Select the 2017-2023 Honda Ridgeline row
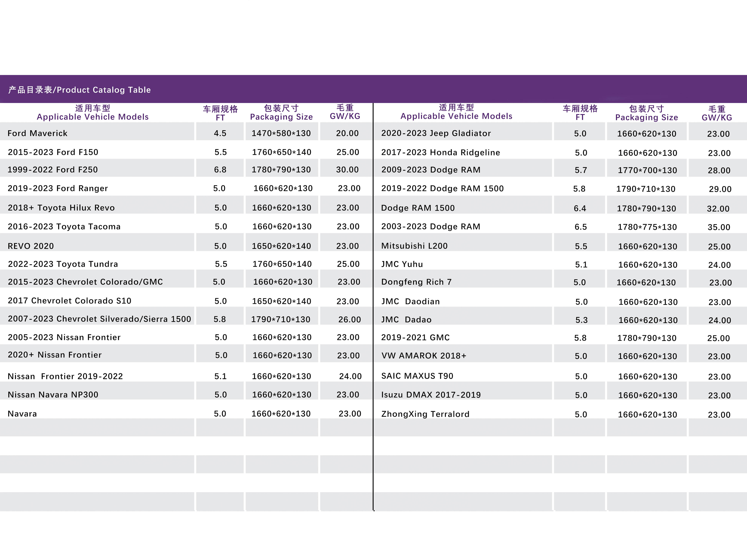 pos(440,153)
